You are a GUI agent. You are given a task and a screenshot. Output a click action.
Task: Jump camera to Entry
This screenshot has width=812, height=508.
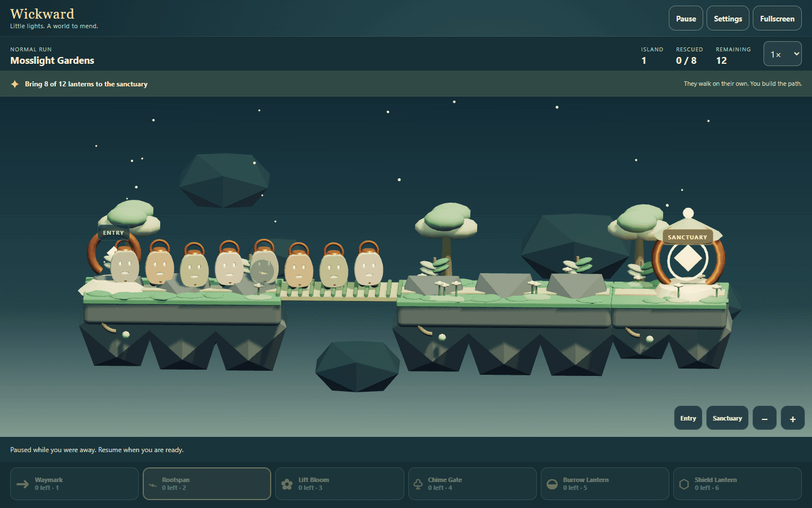tap(688, 418)
